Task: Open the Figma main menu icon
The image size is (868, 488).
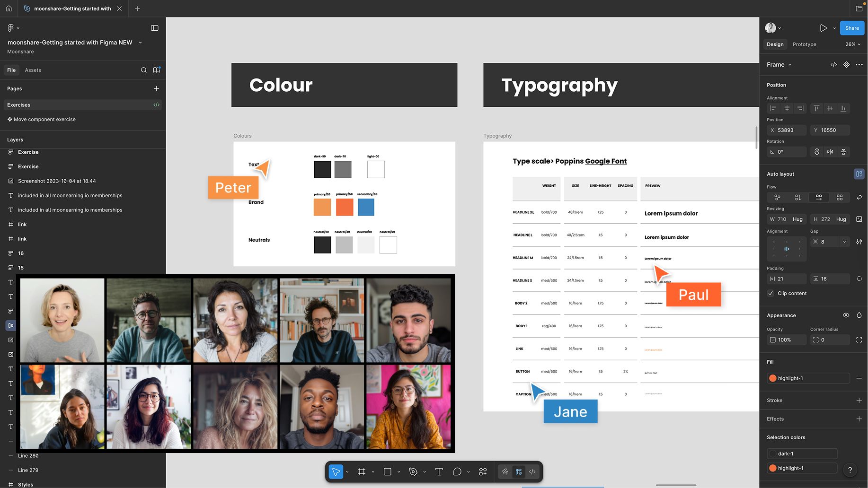Action: [x=11, y=28]
